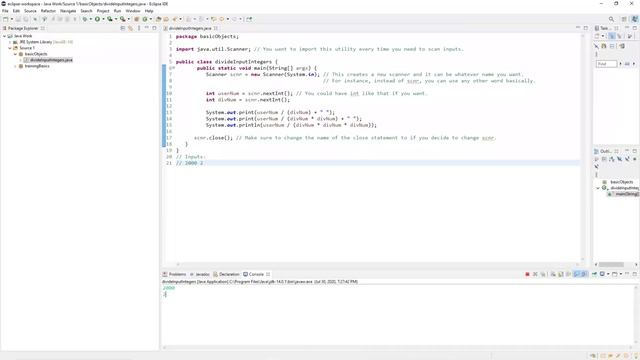Viewport: 640px width, 360px height.
Task: Toggle Show Console When Output Changes
Action: (x=576, y=274)
